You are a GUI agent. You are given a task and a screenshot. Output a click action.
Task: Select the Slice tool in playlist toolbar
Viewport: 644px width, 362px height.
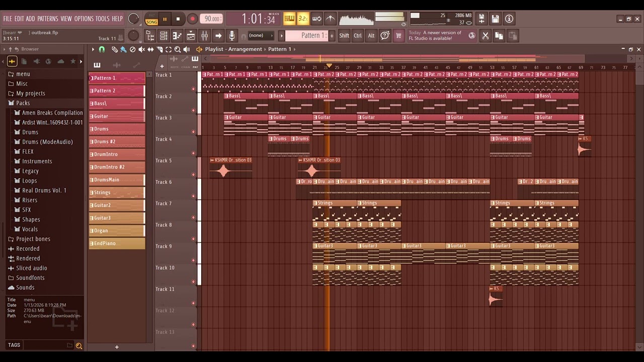tap(159, 49)
